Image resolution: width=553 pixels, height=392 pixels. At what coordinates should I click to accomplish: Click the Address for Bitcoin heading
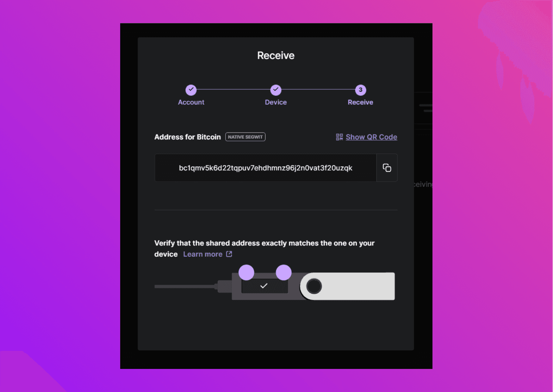tap(188, 137)
